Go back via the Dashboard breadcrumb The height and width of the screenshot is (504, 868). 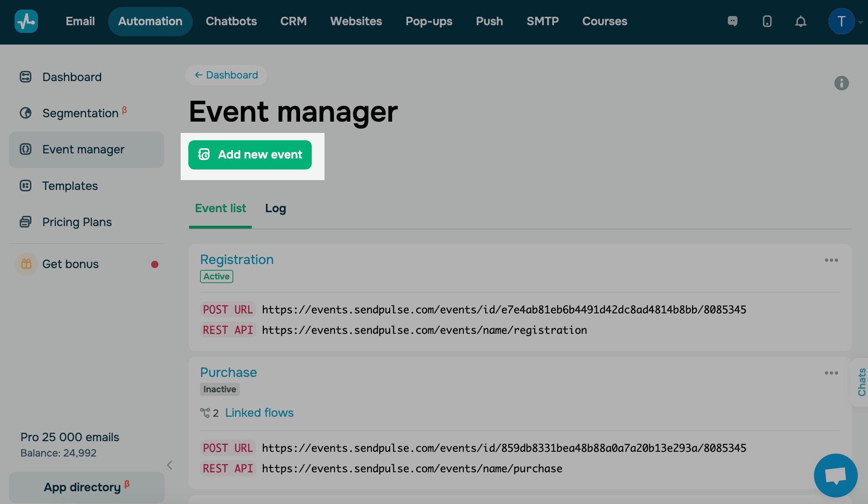(226, 75)
